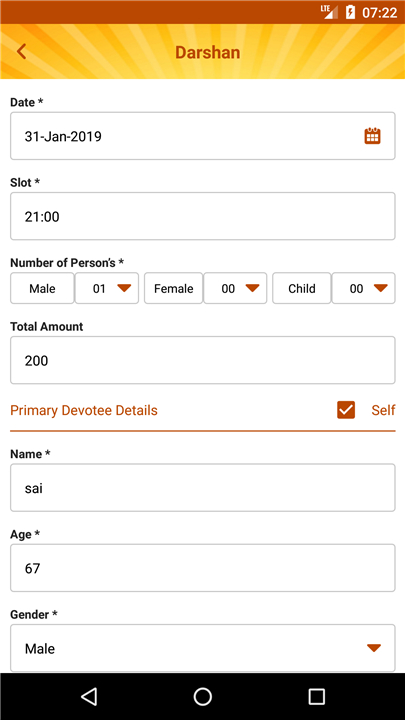405x720 pixels.
Task: Tap the Male label box
Action: coord(42,288)
